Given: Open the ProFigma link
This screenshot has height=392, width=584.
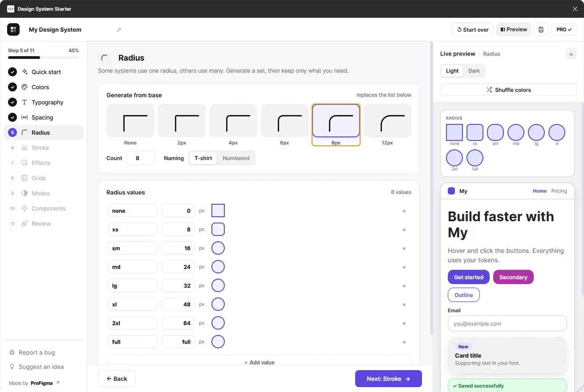Looking at the screenshot, I should tap(45, 383).
